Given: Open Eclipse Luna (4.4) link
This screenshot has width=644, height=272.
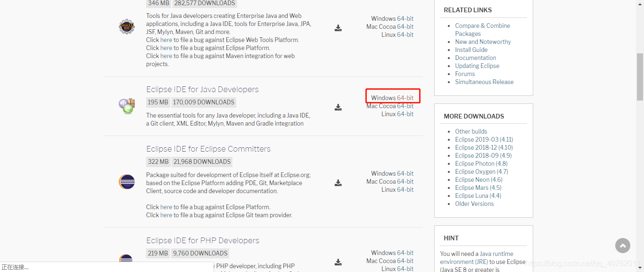Looking at the screenshot, I should 478,195.
